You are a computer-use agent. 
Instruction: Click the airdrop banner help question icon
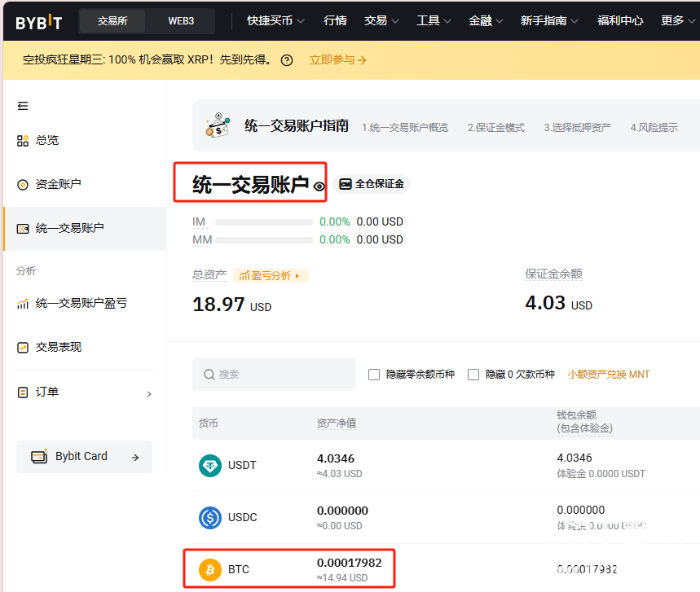click(x=287, y=60)
